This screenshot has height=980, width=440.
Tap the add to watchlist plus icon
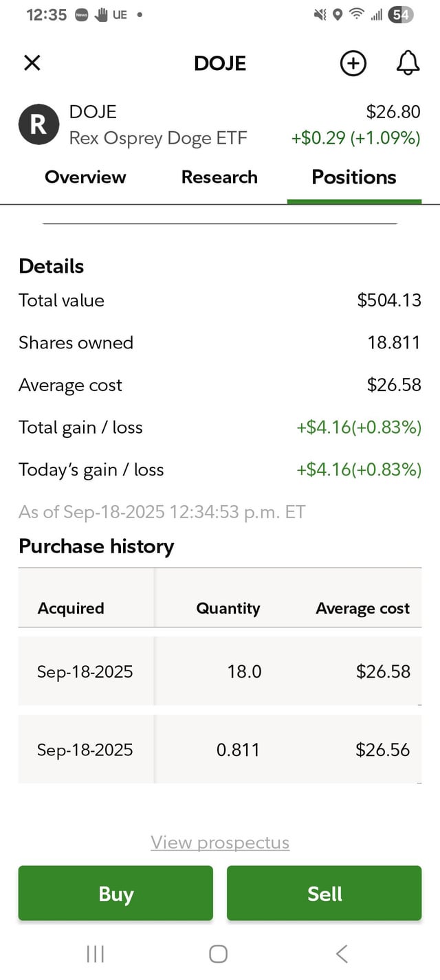(353, 63)
